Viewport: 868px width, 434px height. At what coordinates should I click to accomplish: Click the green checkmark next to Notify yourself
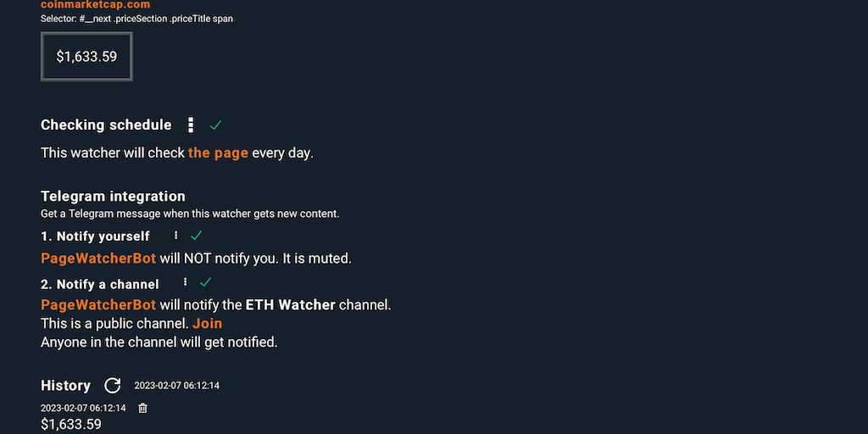pos(197,236)
